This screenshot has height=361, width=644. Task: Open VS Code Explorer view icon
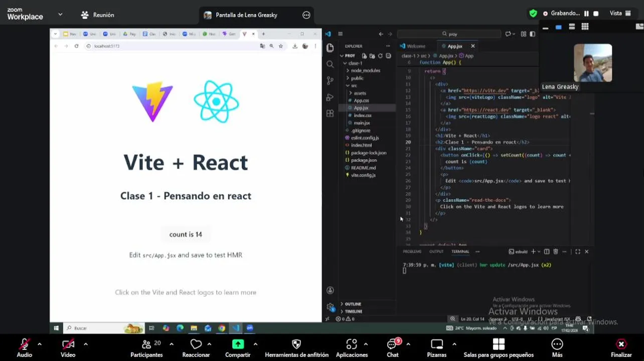tap(330, 48)
